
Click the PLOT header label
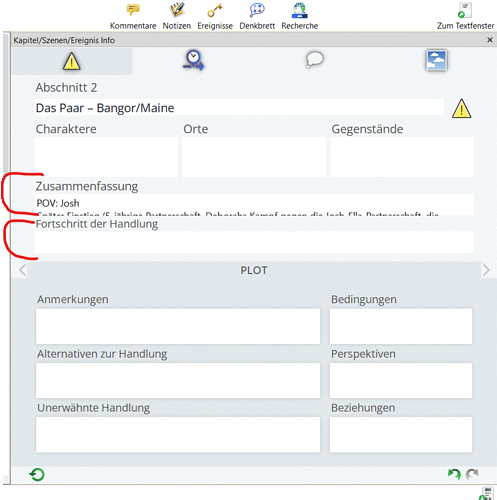pyautogui.click(x=254, y=270)
